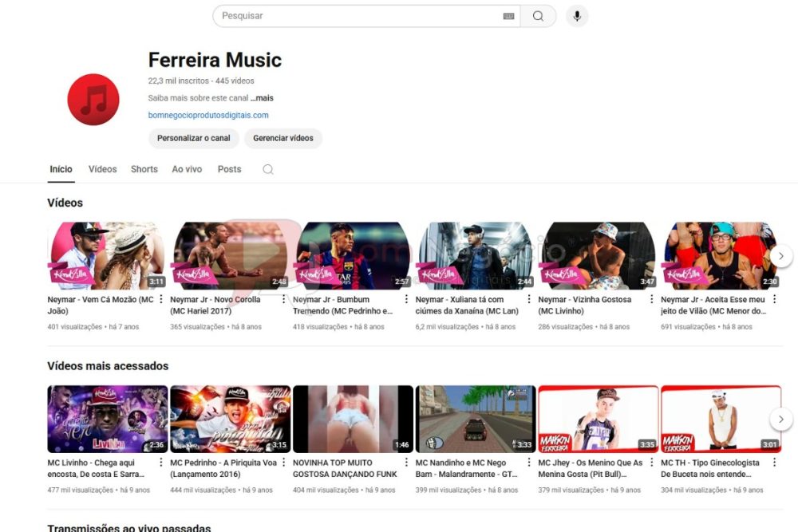Open options menu for MC Jhey - Os Menino
Screen dimensions: 798x532
point(651,463)
